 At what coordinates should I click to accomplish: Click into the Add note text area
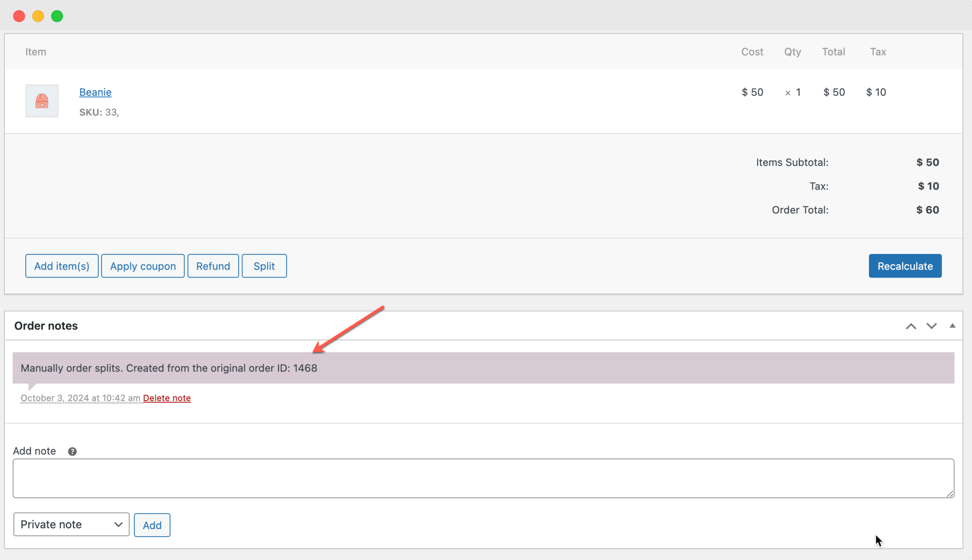[483, 478]
